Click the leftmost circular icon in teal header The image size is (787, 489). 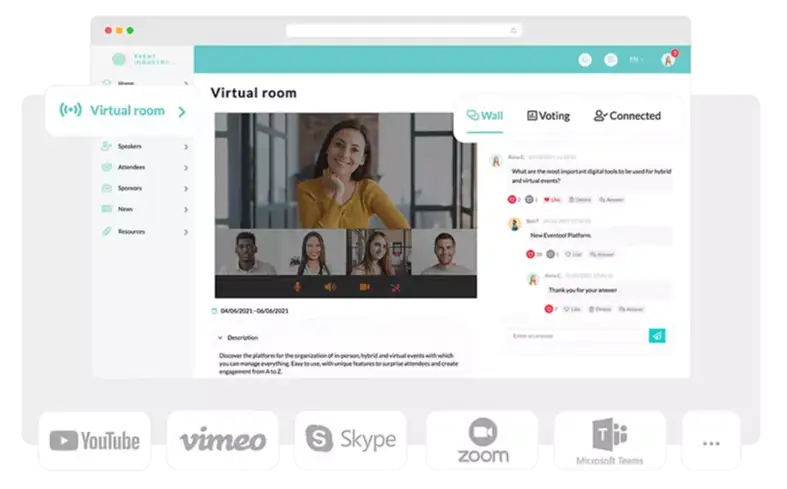coord(585,60)
